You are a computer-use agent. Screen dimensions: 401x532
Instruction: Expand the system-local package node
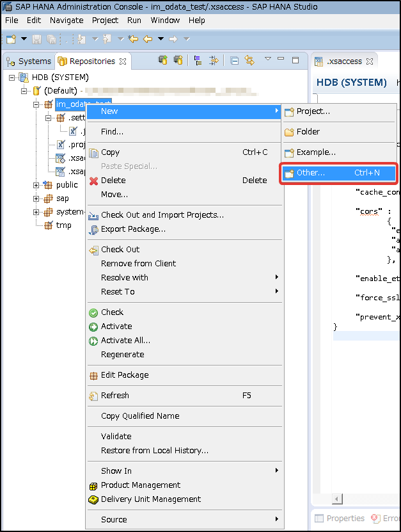point(36,212)
